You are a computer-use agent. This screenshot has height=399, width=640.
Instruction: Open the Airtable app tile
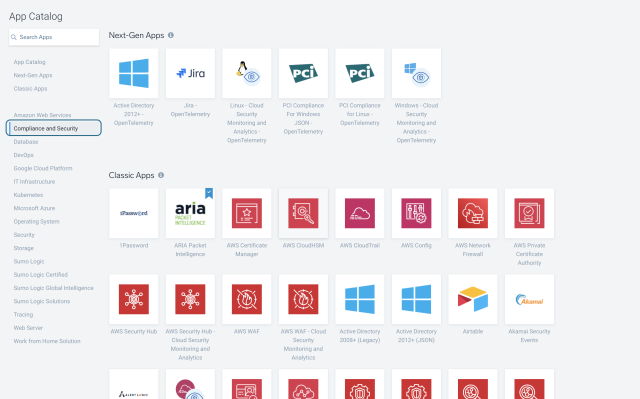point(473,299)
